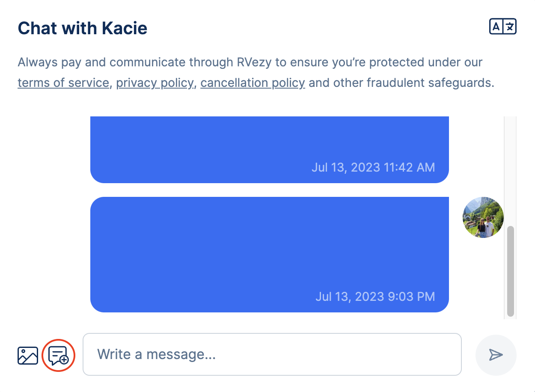
Task: Open the message translation icon
Action: click(x=502, y=27)
